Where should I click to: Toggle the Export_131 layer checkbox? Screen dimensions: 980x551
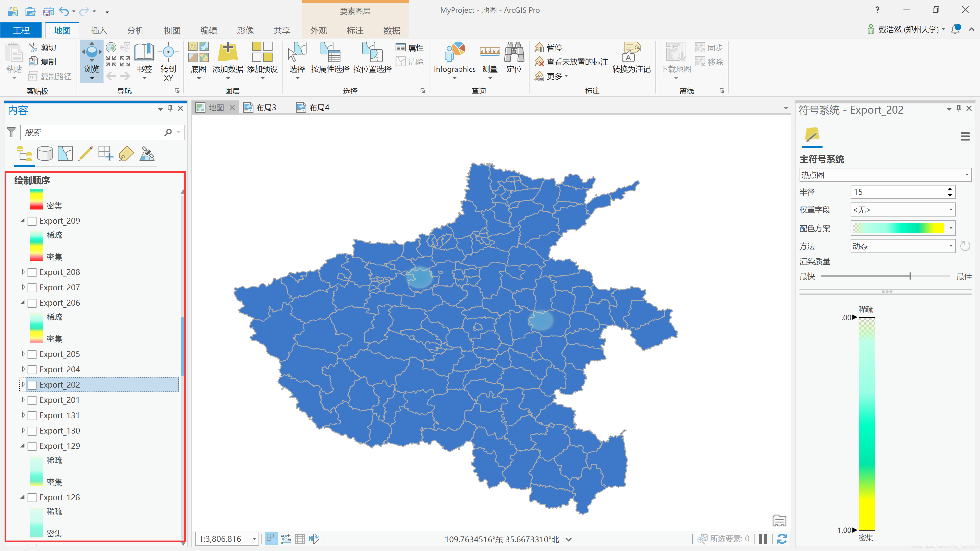coord(33,415)
